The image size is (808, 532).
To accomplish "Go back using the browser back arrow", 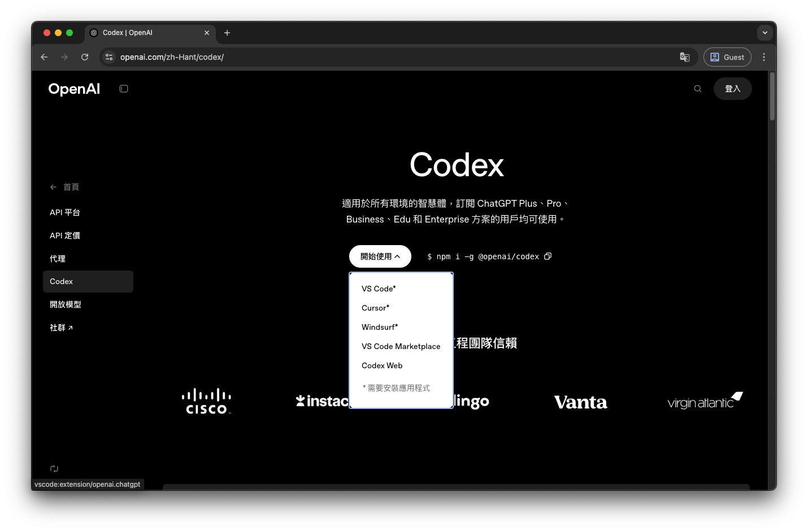I will [44, 57].
